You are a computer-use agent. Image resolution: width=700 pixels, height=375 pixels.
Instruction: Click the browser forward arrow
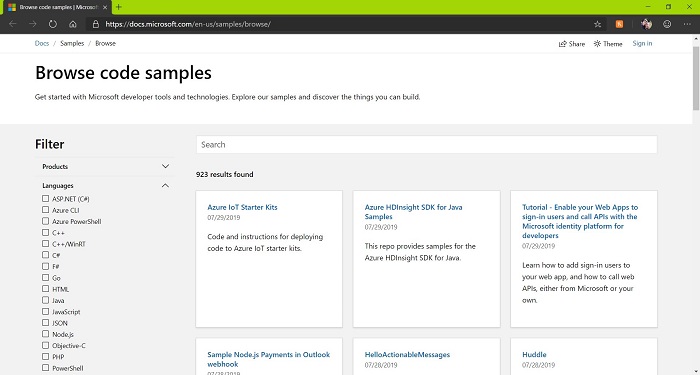click(33, 24)
